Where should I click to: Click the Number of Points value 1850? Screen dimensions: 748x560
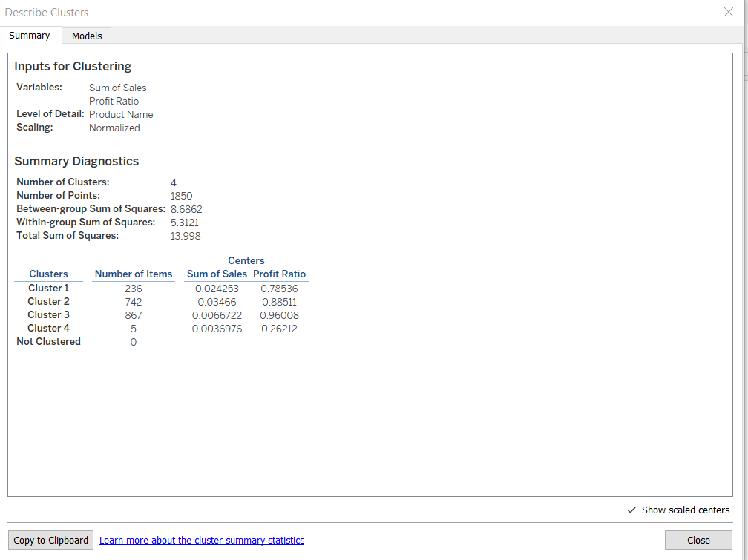[x=181, y=196]
